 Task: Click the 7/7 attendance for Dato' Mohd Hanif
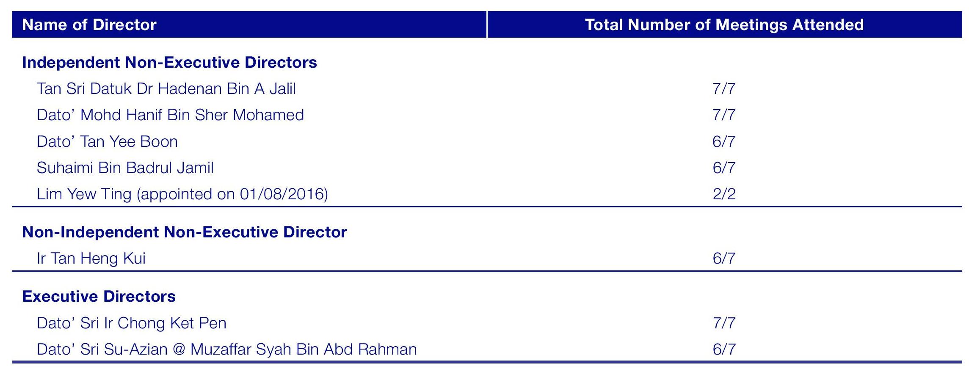[x=724, y=115]
